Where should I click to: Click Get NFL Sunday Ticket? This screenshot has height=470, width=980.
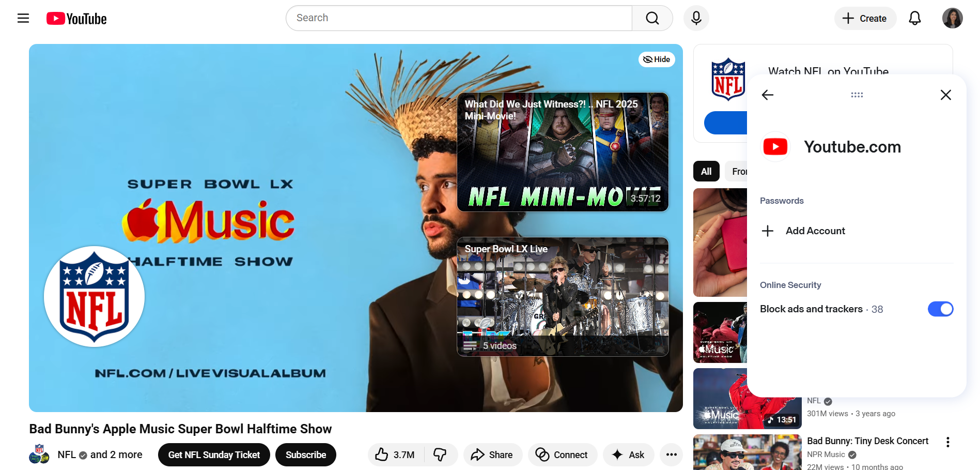(x=213, y=454)
